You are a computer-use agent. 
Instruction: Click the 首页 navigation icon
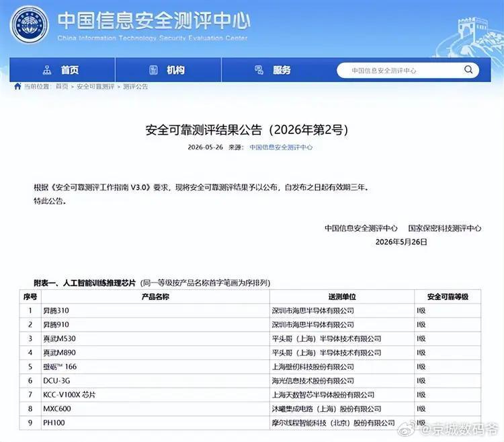coord(47,70)
